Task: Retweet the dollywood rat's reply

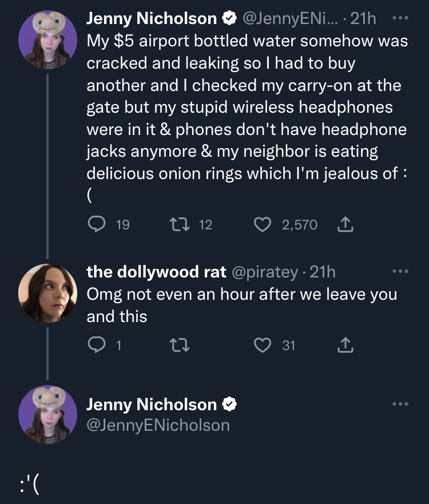Action: tap(178, 344)
